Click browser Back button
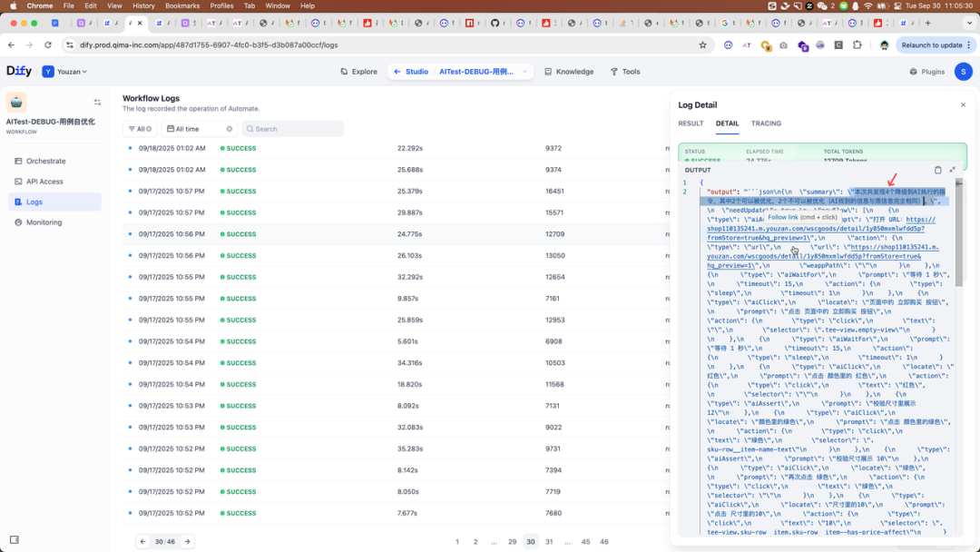Image resolution: width=980 pixels, height=552 pixels. click(x=11, y=45)
